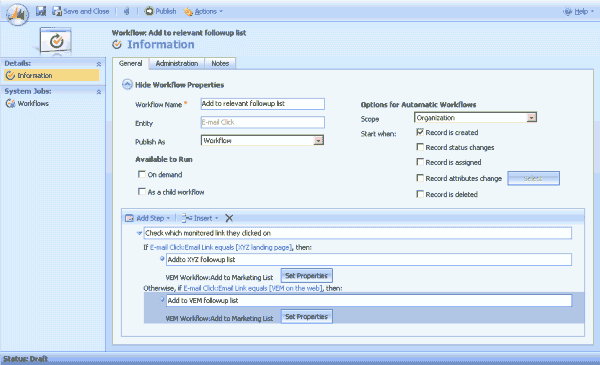Image resolution: width=600 pixels, height=365 pixels.
Task: Check Record status changes
Action: click(420, 147)
